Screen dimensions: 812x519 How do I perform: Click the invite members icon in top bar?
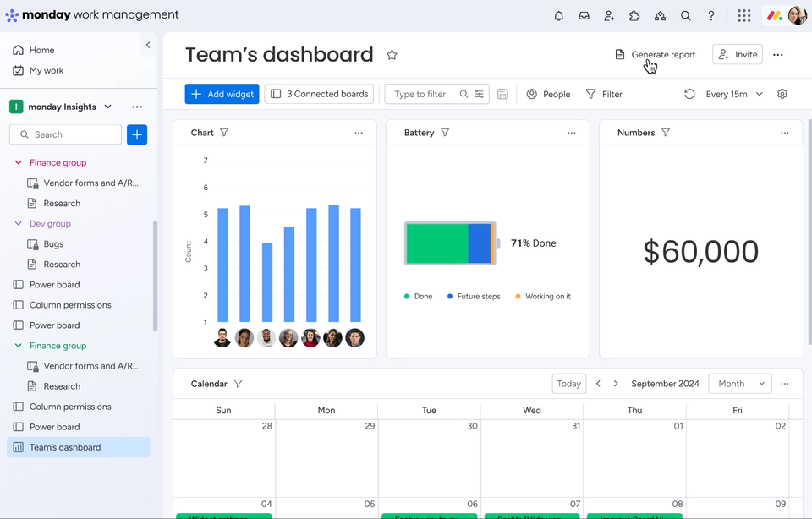pos(609,15)
